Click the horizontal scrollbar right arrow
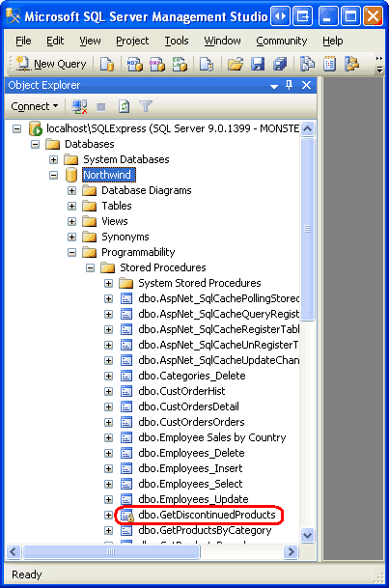389x588 pixels. 291,551
